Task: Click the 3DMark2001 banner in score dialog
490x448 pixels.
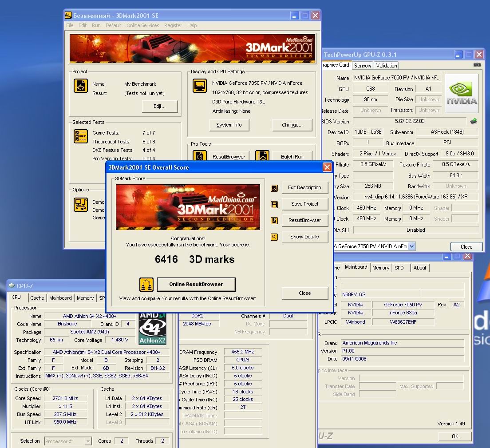Action: tap(188, 207)
